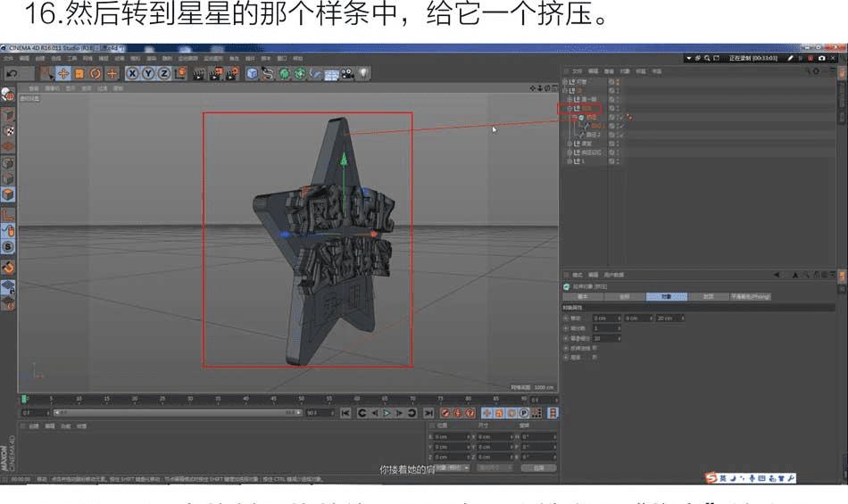848x504 pixels.
Task: Toggle the position keyframe button in timeline bar
Action: coord(486,413)
